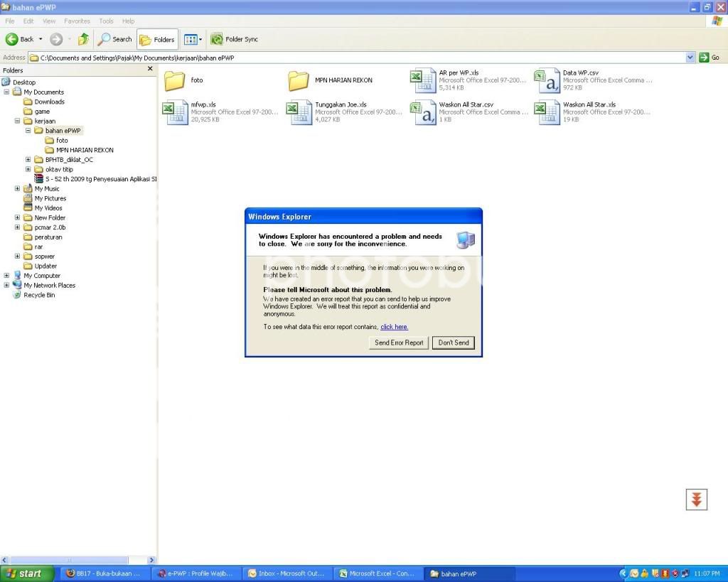Switch to the BB17 - Buka-bukaan taskbar window
Screen dimensions: 728x582
pos(106,574)
